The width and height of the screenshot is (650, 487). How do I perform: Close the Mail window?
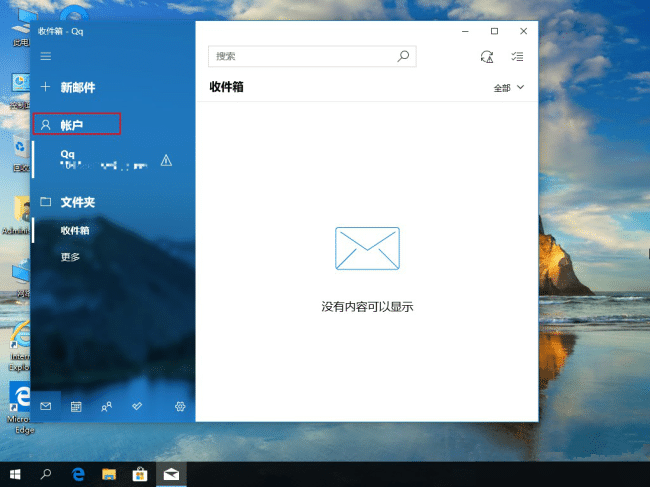point(524,31)
